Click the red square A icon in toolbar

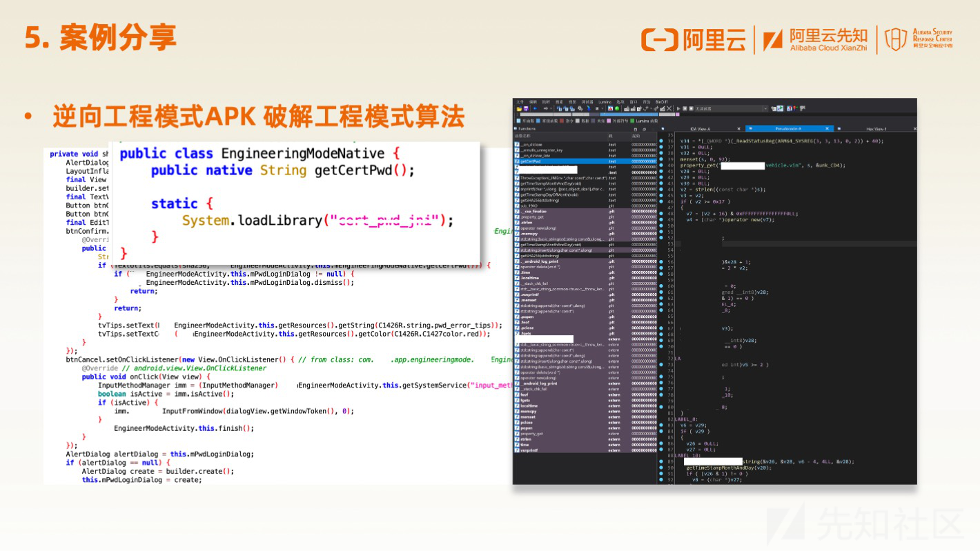click(610, 108)
